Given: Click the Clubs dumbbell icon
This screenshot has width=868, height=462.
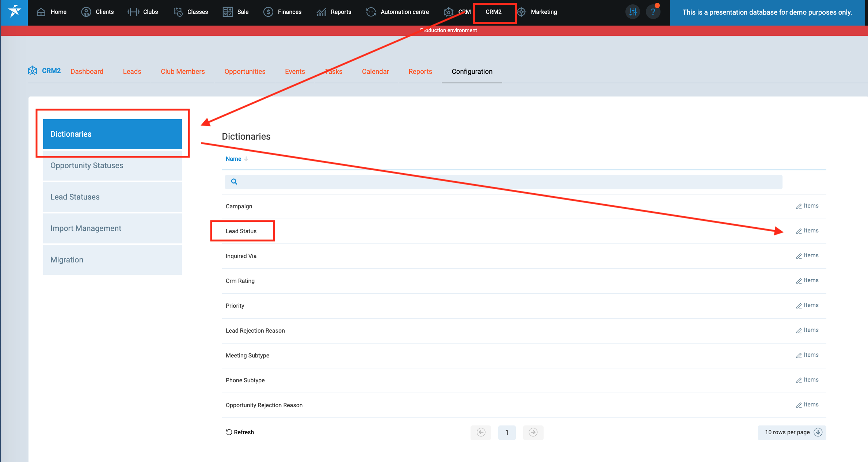Looking at the screenshot, I should point(133,12).
